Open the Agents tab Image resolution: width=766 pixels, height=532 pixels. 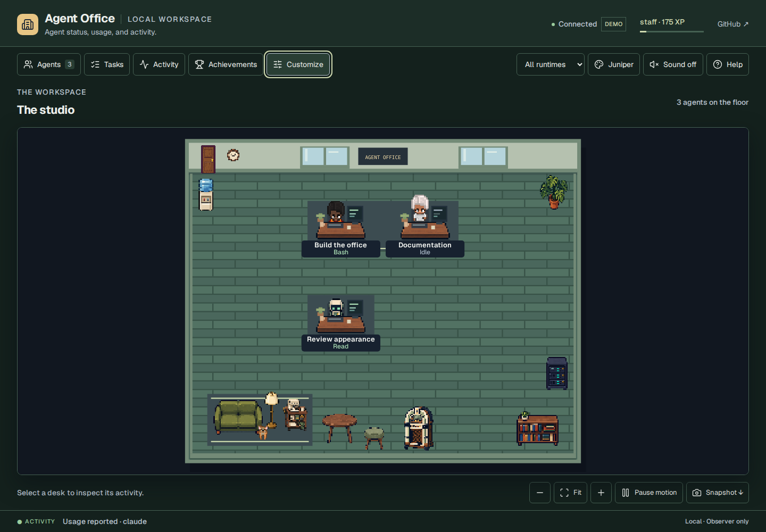pos(49,64)
